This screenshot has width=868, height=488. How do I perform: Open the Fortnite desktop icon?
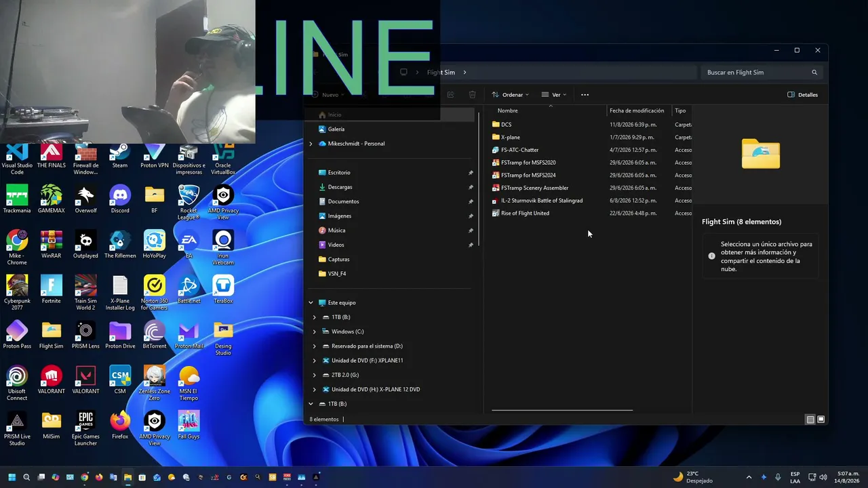tap(52, 290)
